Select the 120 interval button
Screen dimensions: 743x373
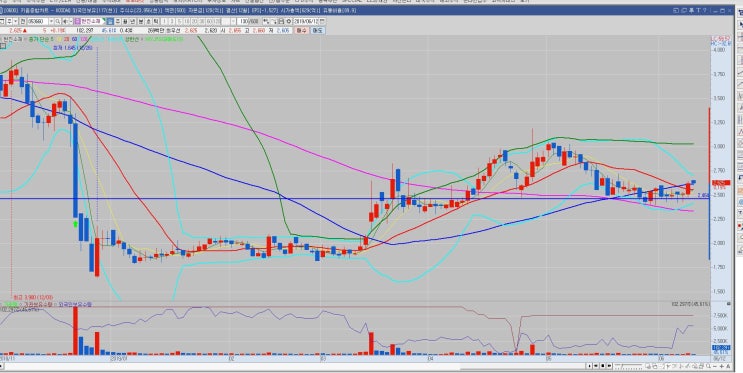[217, 21]
